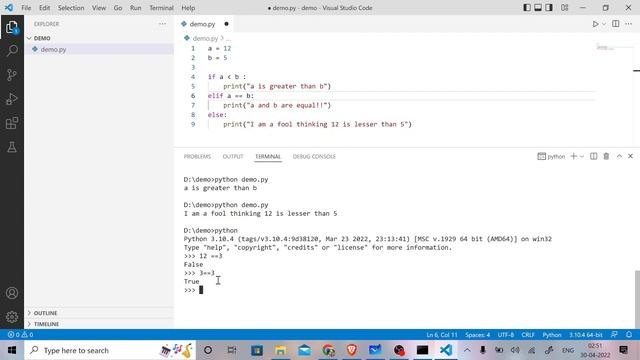Screen dimensions: 640x360
Task: Open the feedback icon in status bar
Action: point(614,335)
